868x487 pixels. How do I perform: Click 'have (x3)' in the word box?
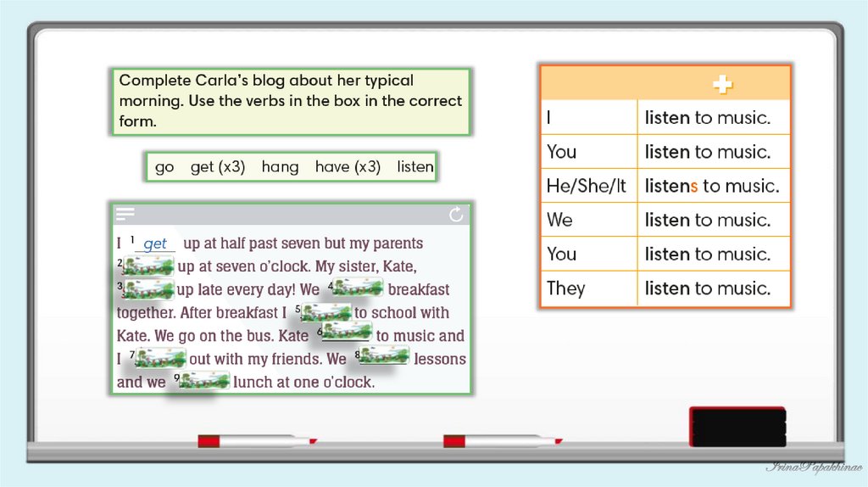click(x=348, y=167)
